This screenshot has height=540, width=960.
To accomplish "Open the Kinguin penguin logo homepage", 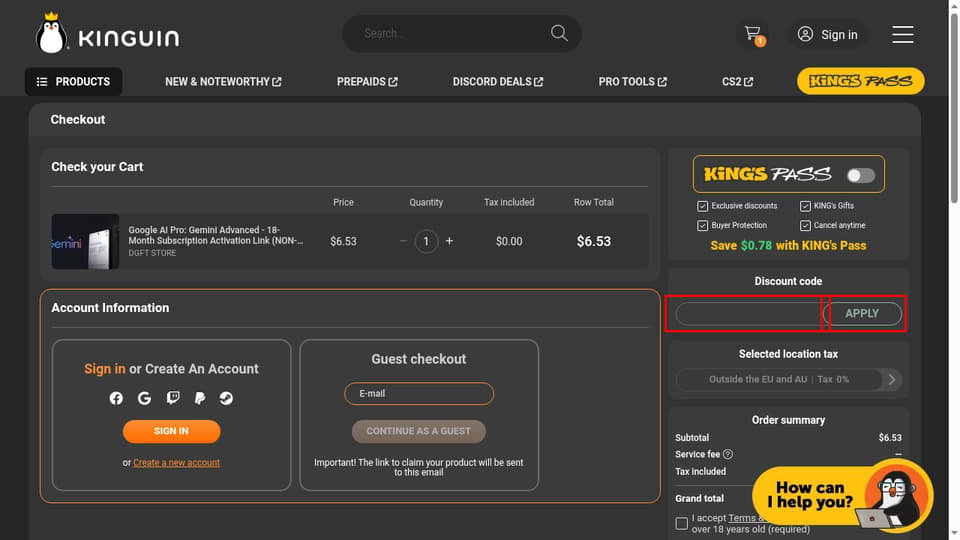I will tap(108, 34).
